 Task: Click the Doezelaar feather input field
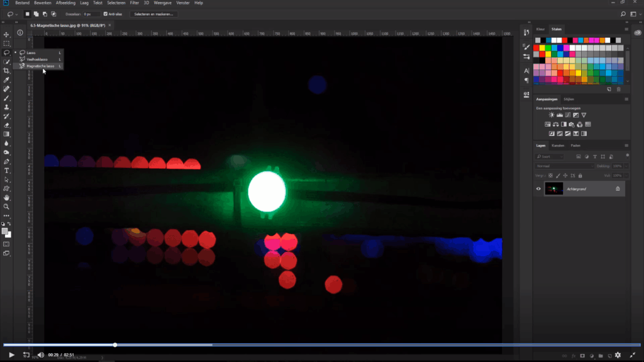click(x=91, y=14)
